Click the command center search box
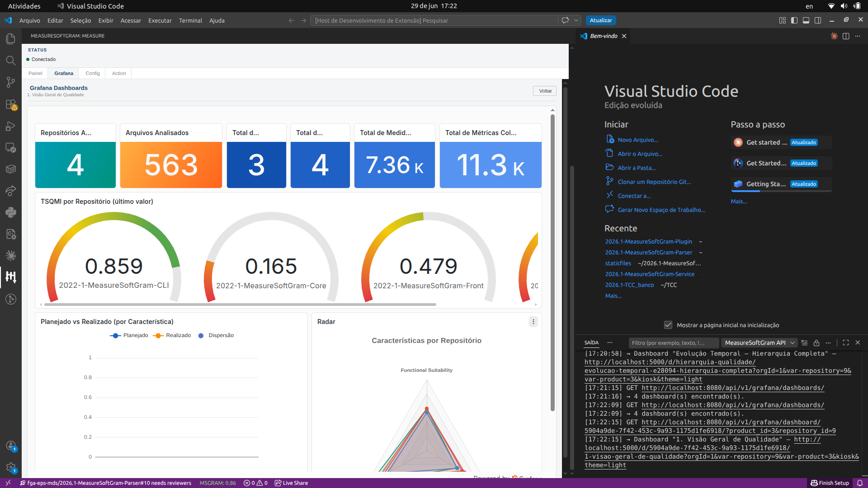The height and width of the screenshot is (488, 868). pyautogui.click(x=434, y=20)
